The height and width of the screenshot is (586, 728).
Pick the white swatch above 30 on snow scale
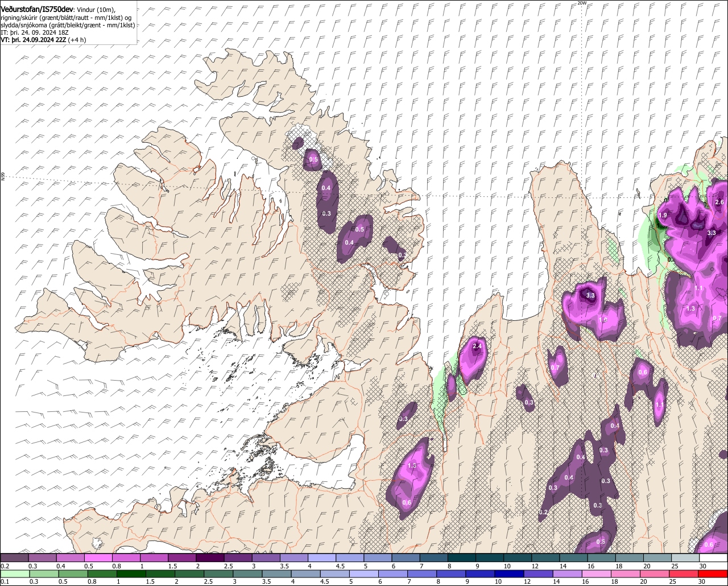tap(714, 558)
